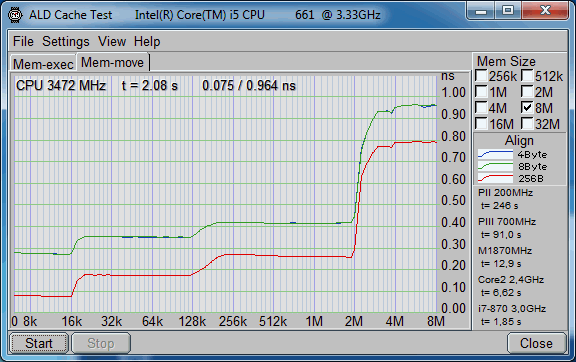Open the Help menu
Screen dimensions: 576x362
point(147,41)
